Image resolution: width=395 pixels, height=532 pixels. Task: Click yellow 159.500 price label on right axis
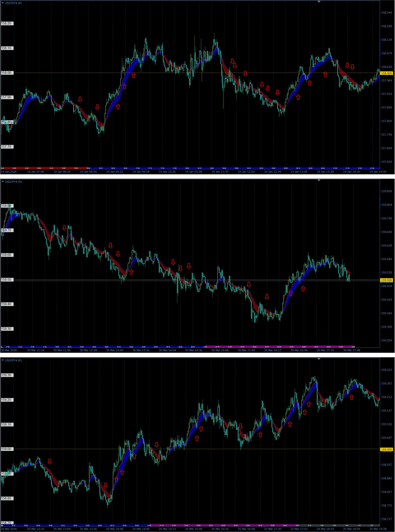[386, 280]
